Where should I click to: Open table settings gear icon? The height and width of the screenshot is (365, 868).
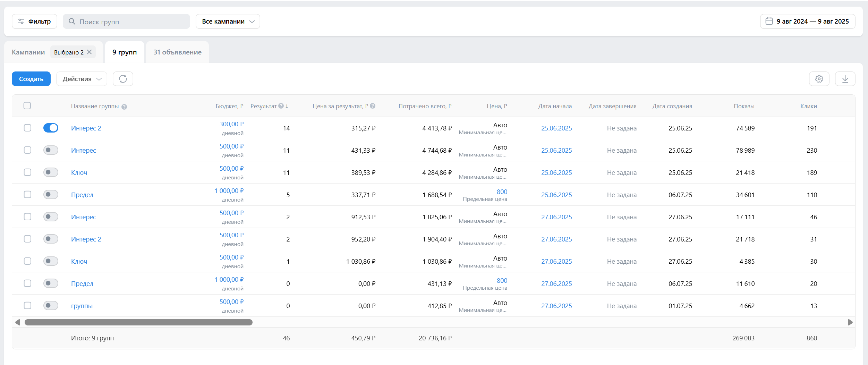819,79
